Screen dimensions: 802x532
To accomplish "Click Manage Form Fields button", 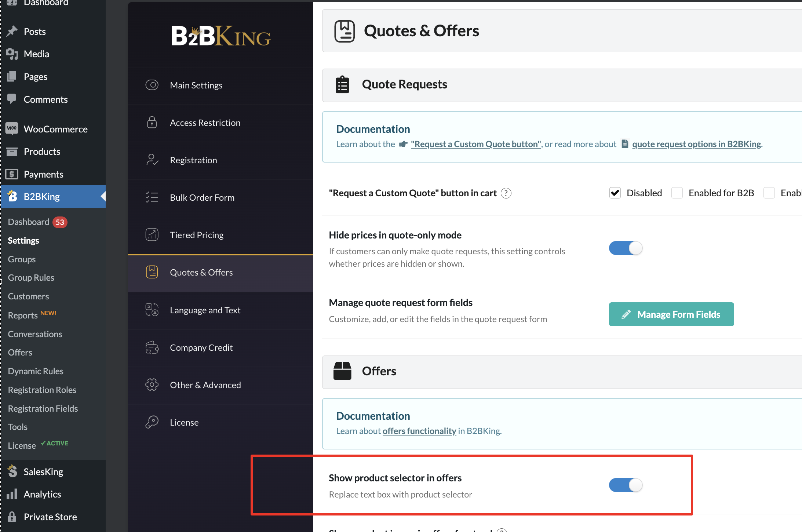I will pos(671,314).
